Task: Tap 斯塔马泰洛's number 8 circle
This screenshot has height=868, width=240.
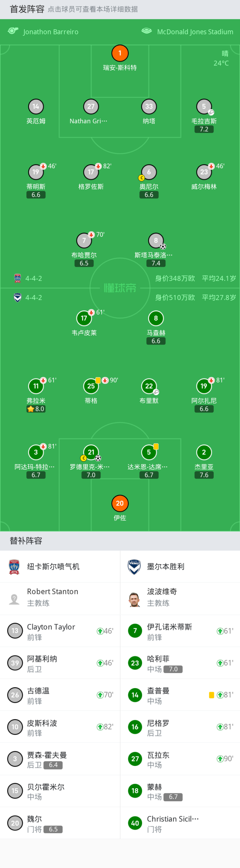Action: click(156, 241)
